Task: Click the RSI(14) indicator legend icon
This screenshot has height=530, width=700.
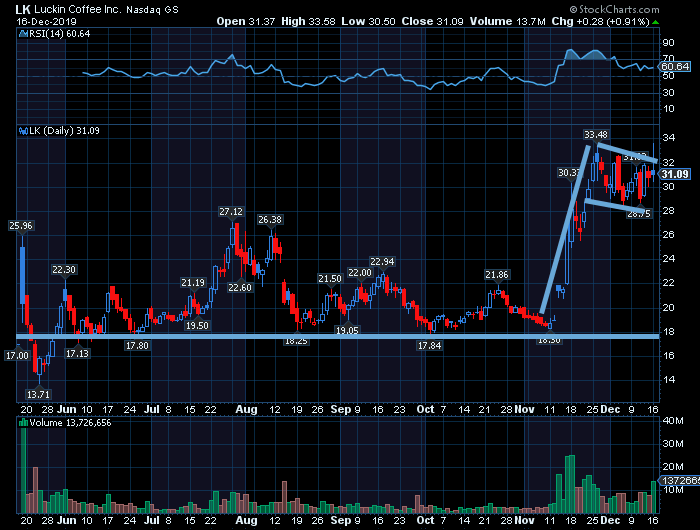Action: tap(24, 34)
